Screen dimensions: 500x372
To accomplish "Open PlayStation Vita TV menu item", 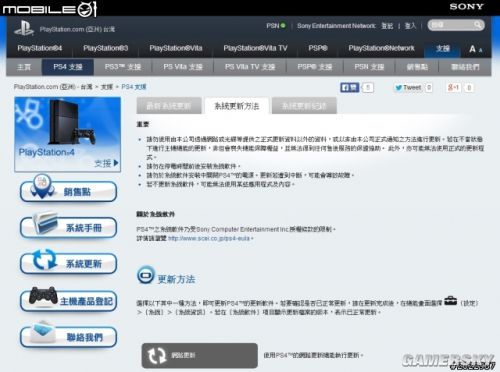I will [255, 48].
